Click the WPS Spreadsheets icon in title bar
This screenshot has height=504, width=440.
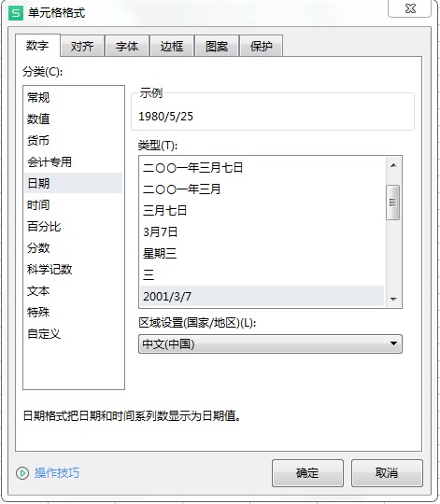coord(16,13)
